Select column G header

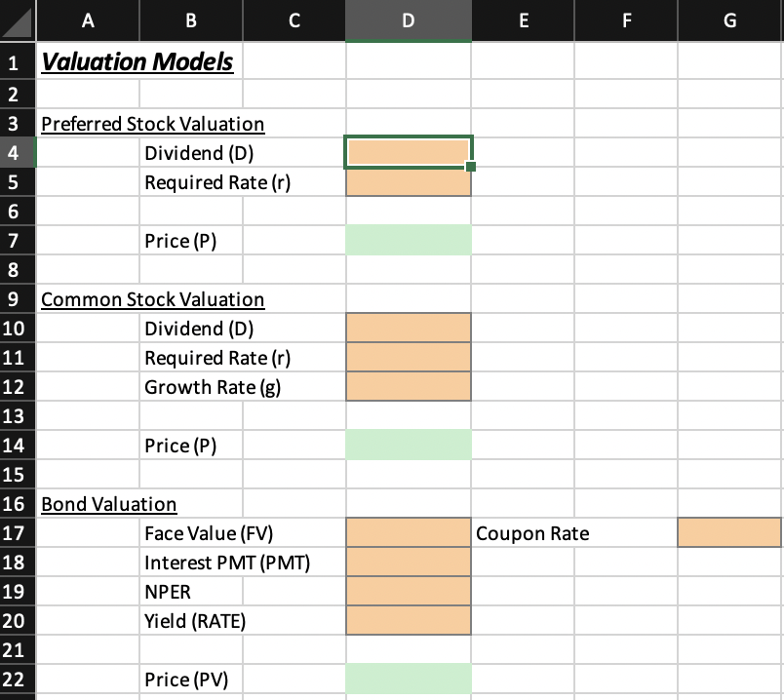pos(729,20)
